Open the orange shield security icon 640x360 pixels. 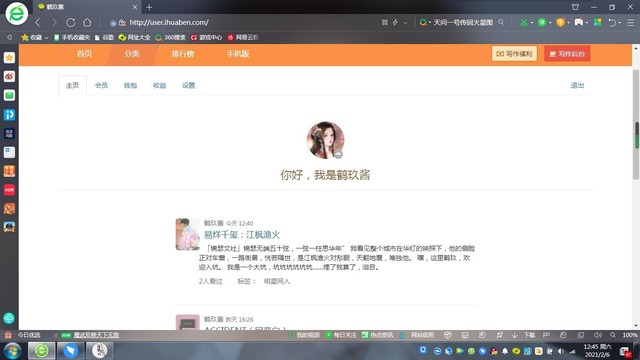(560, 22)
